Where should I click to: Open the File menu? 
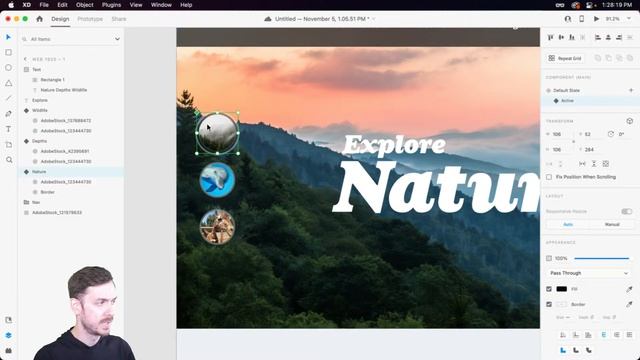pos(44,5)
